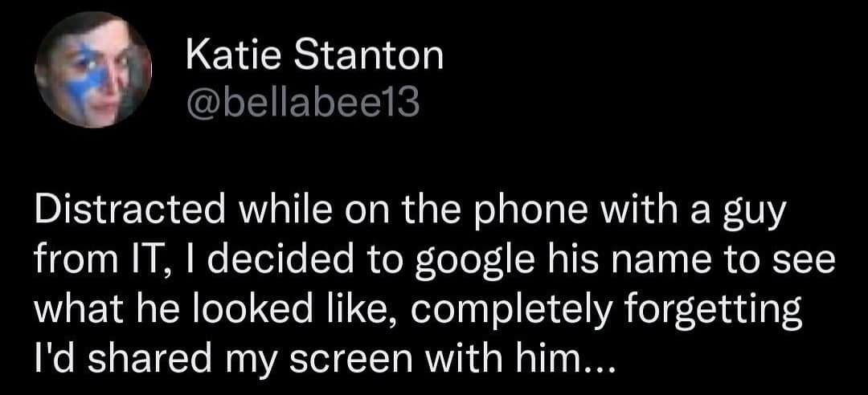
Task: Open the @bellabee13 handle
Action: pos(302,104)
